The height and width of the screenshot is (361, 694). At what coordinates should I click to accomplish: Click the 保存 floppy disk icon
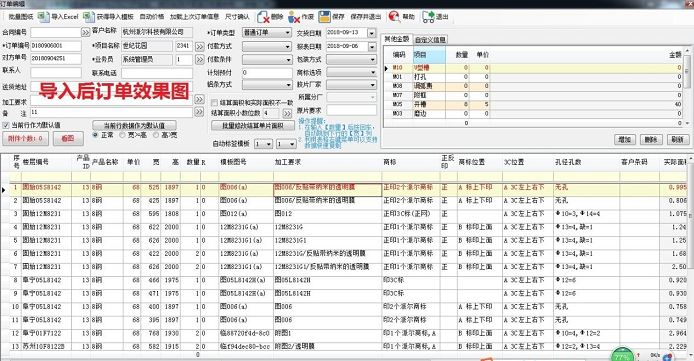tap(324, 17)
